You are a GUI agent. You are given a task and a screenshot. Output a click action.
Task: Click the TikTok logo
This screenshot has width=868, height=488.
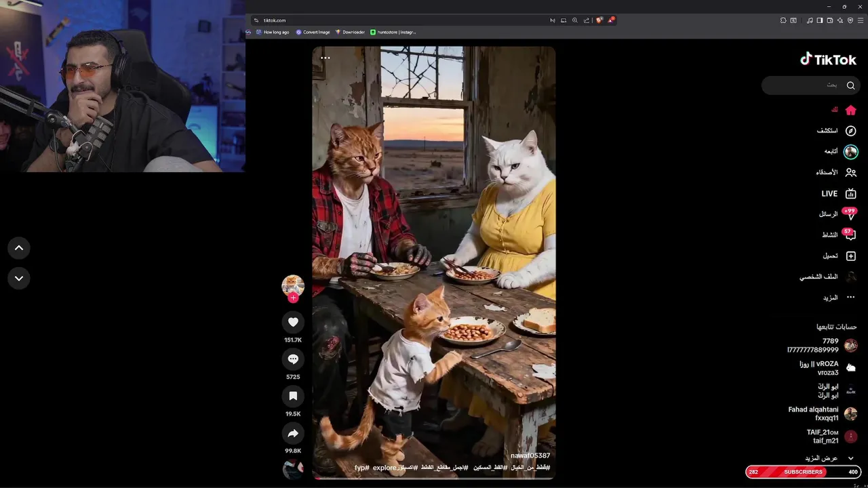(828, 60)
